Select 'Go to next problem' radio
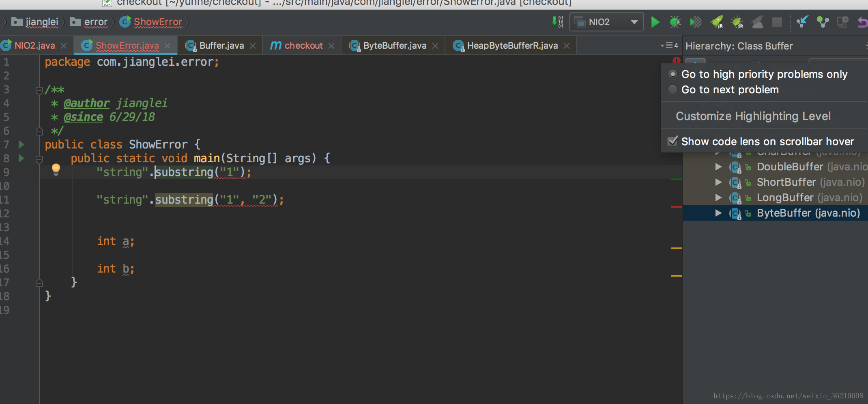The image size is (868, 404). [672, 90]
